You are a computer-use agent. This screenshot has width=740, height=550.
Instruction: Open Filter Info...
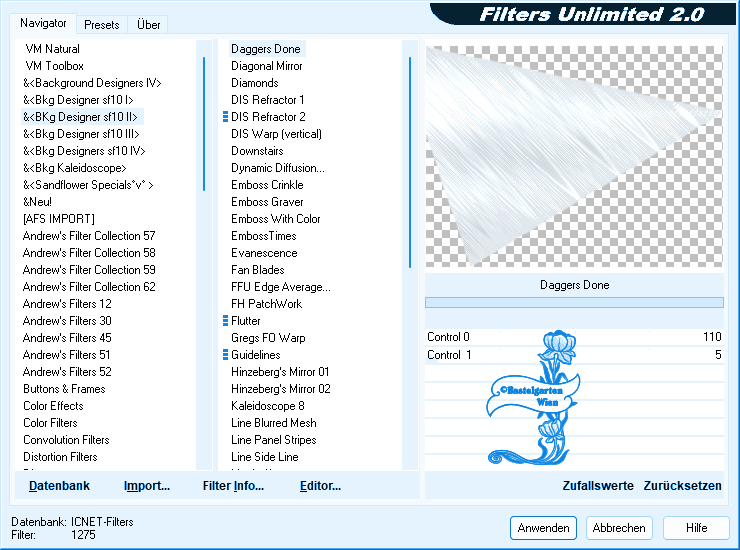coord(233,485)
